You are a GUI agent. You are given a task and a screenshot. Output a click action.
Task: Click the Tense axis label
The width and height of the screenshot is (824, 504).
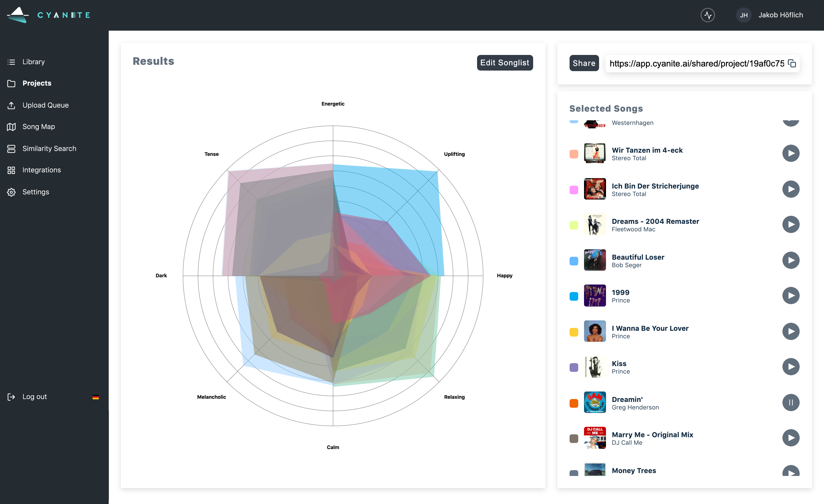tap(211, 154)
